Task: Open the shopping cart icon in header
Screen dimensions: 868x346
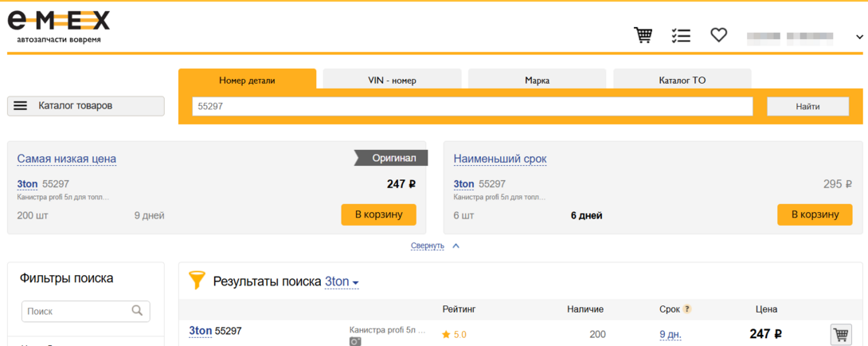Action: point(643,36)
